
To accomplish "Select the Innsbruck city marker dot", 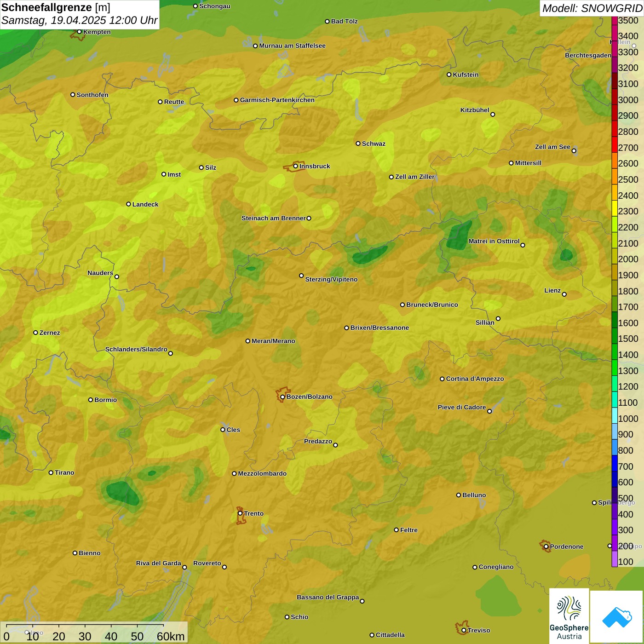I will coord(296,166).
